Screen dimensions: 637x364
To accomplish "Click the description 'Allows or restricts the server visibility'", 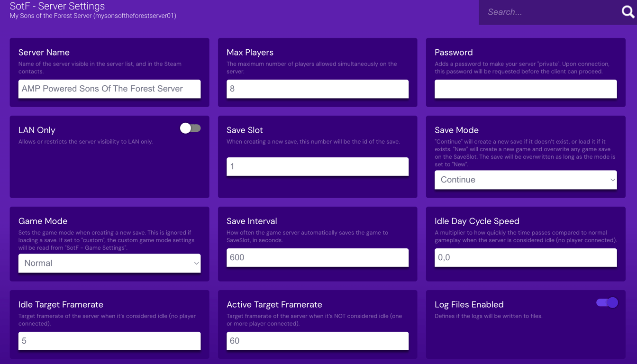I will [x=85, y=142].
